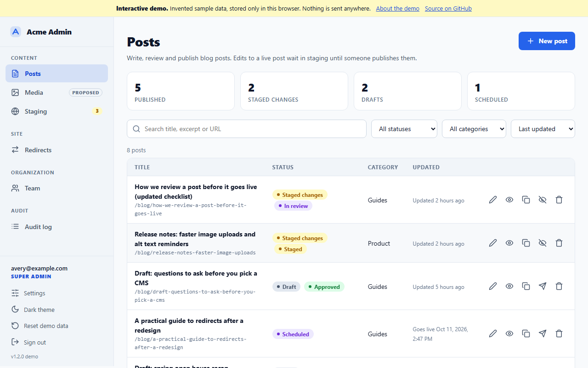
Task: Click Reset demo data
Action: tap(57, 326)
